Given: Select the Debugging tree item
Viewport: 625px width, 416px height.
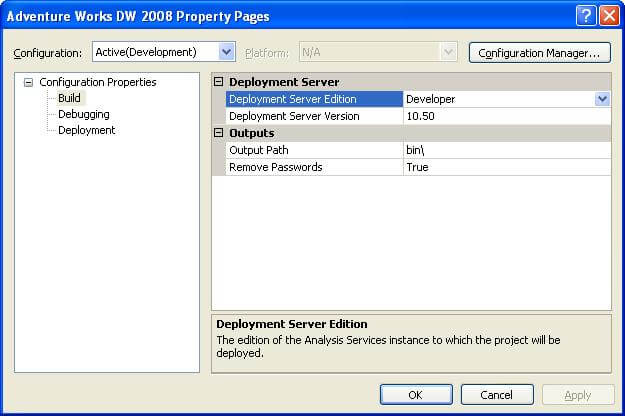Looking at the screenshot, I should tap(84, 114).
